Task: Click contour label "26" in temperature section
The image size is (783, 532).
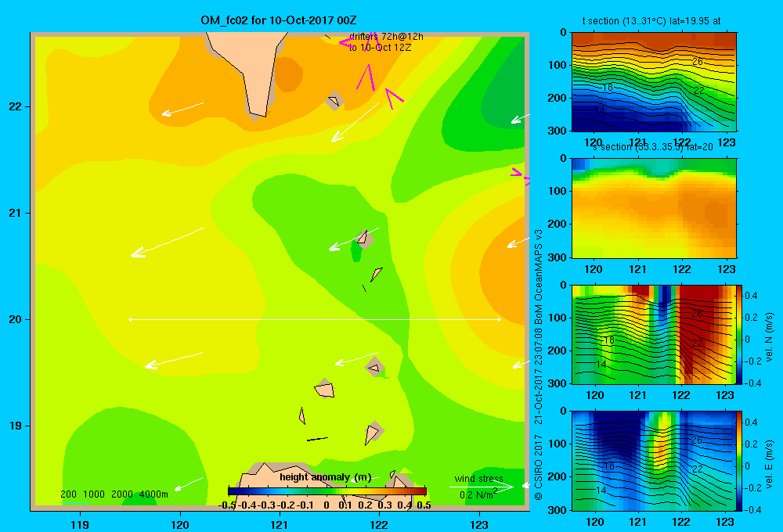Action: click(x=698, y=61)
